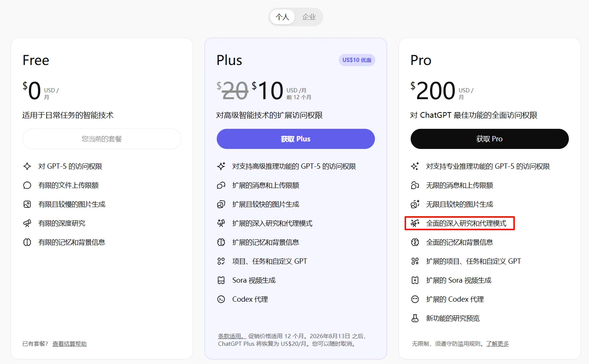Screen dimensions: 589x364
Task: Click chat icon beside 无限的消息和上传限额
Action: coord(415,185)
